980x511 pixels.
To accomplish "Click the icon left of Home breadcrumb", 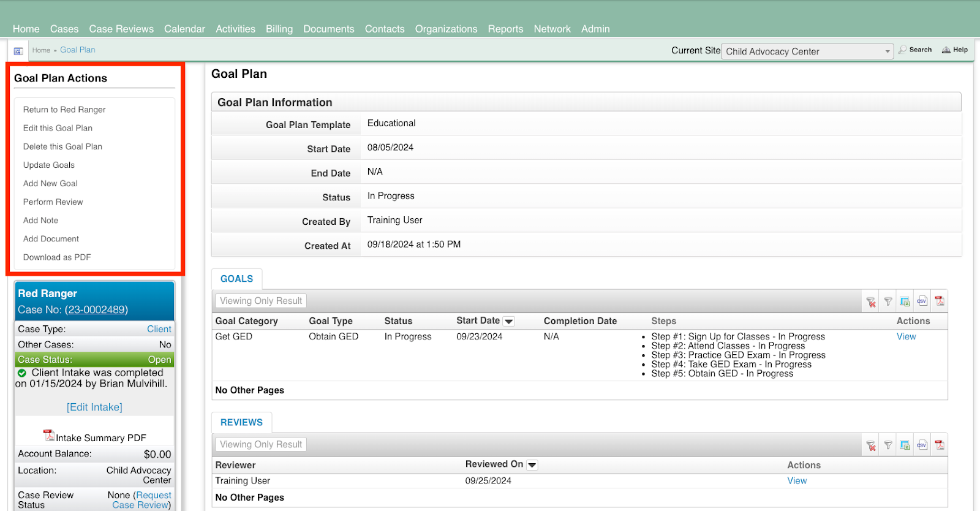I will [18, 51].
